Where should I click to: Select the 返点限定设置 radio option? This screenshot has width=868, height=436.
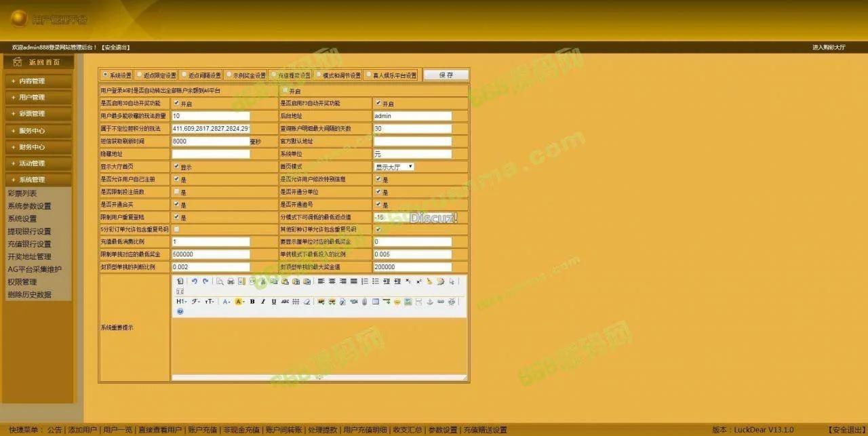pos(140,75)
